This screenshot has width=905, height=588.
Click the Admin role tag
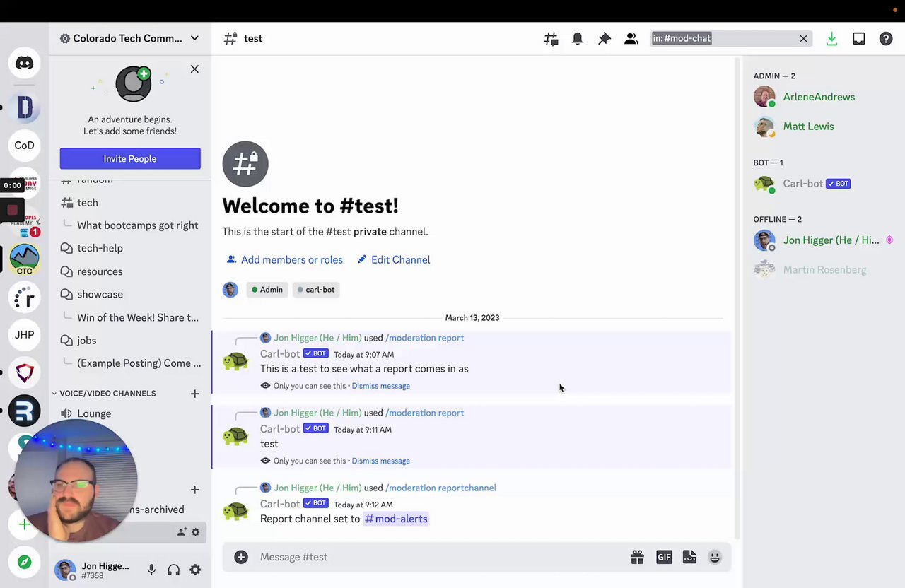click(267, 290)
